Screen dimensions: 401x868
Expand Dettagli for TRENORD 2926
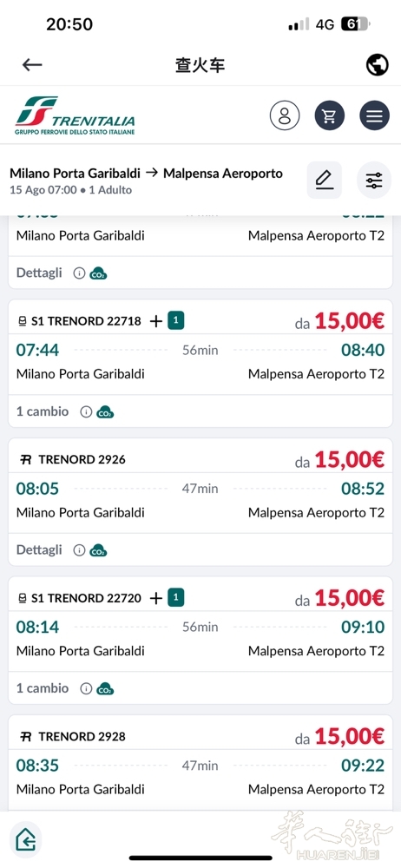click(39, 549)
